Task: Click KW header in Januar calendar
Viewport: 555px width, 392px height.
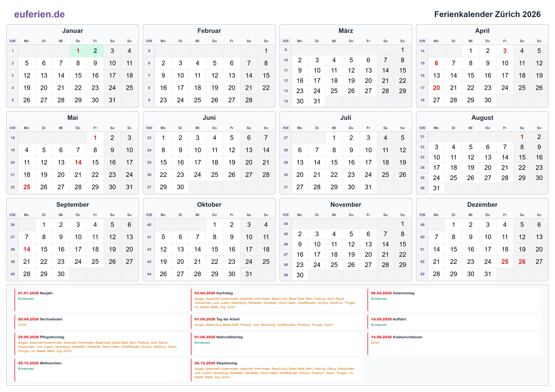Action: click(12, 41)
